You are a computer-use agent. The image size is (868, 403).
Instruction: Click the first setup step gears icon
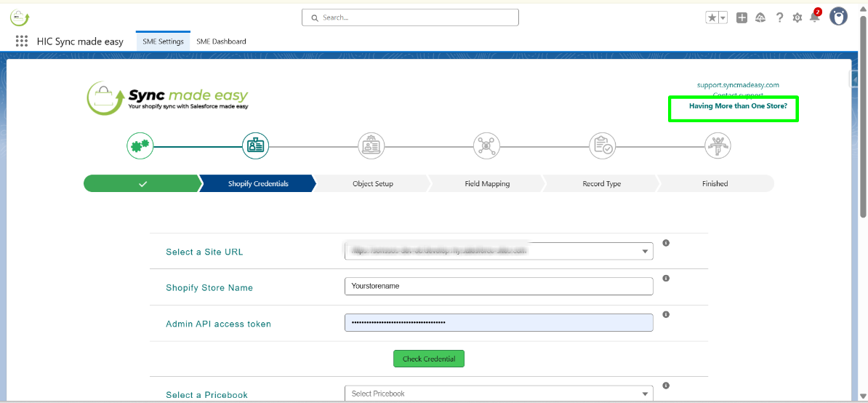[x=140, y=146]
